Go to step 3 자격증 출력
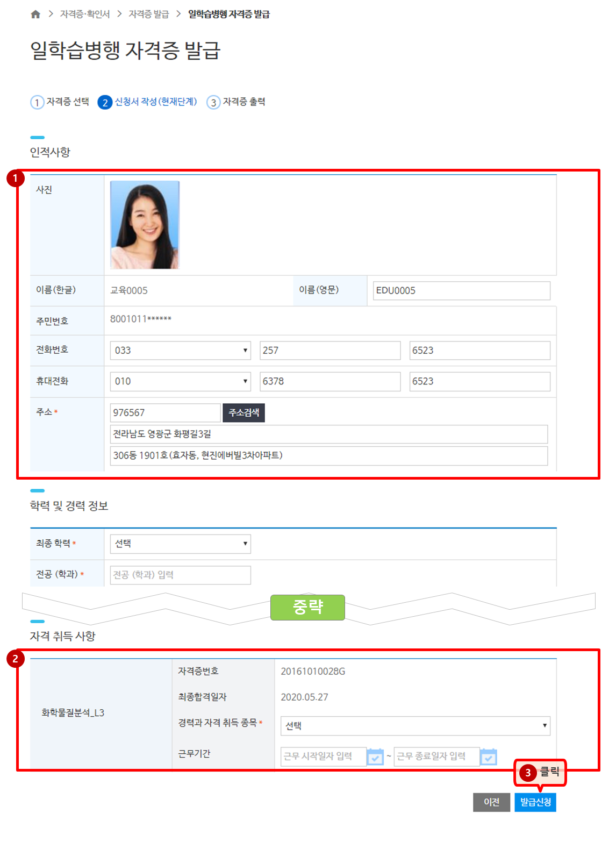The height and width of the screenshot is (849, 616). coord(236,102)
